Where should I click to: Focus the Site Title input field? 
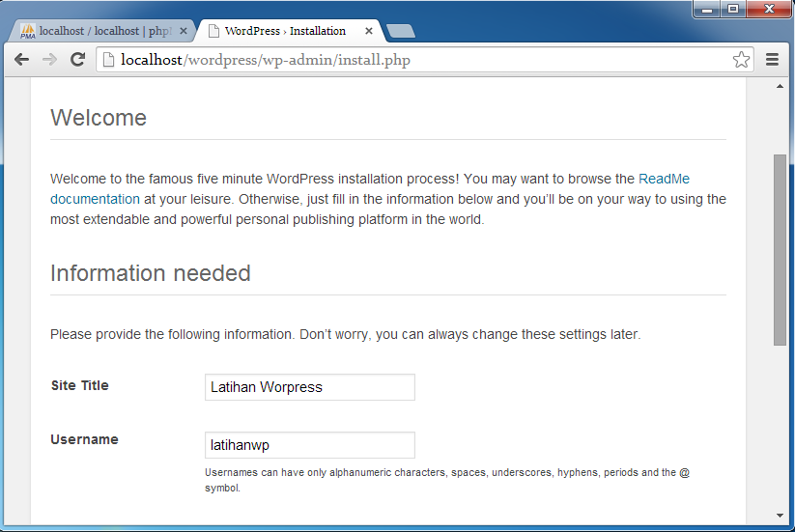pyautogui.click(x=310, y=387)
